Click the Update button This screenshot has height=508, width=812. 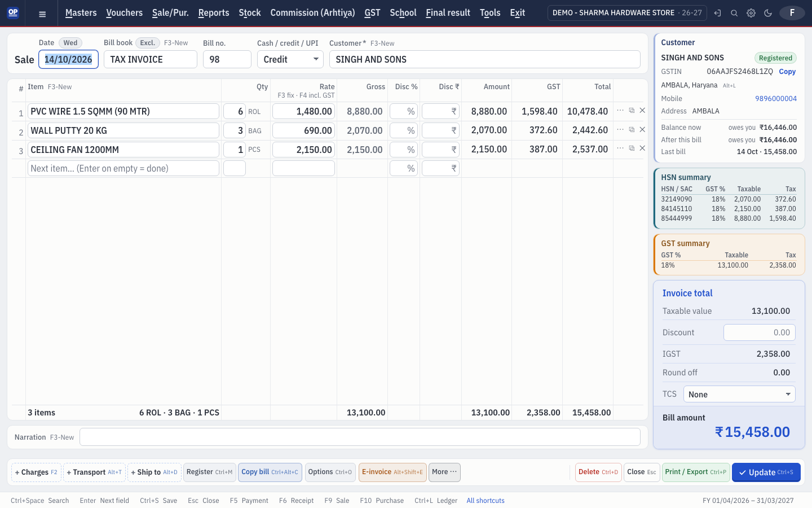click(766, 472)
